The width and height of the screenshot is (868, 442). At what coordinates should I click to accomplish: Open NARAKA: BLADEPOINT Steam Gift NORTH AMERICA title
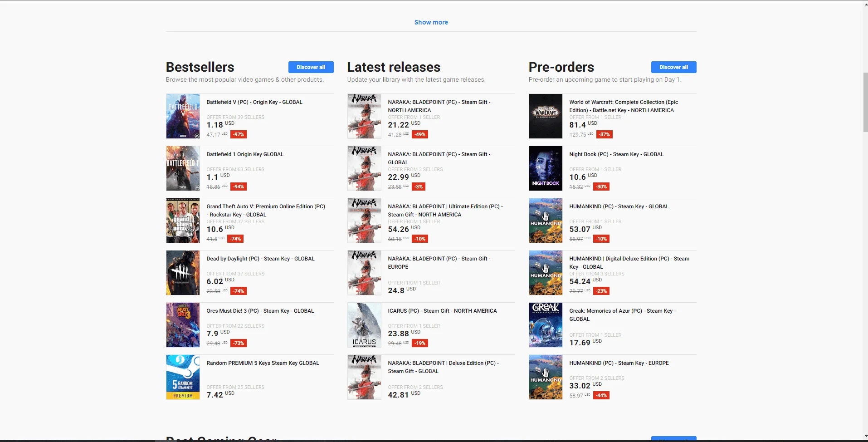click(439, 106)
